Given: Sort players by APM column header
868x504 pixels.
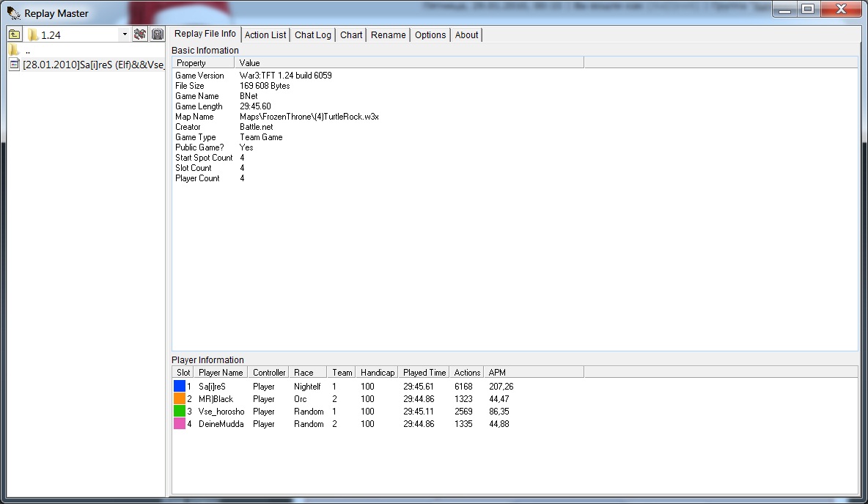Looking at the screenshot, I should point(497,373).
